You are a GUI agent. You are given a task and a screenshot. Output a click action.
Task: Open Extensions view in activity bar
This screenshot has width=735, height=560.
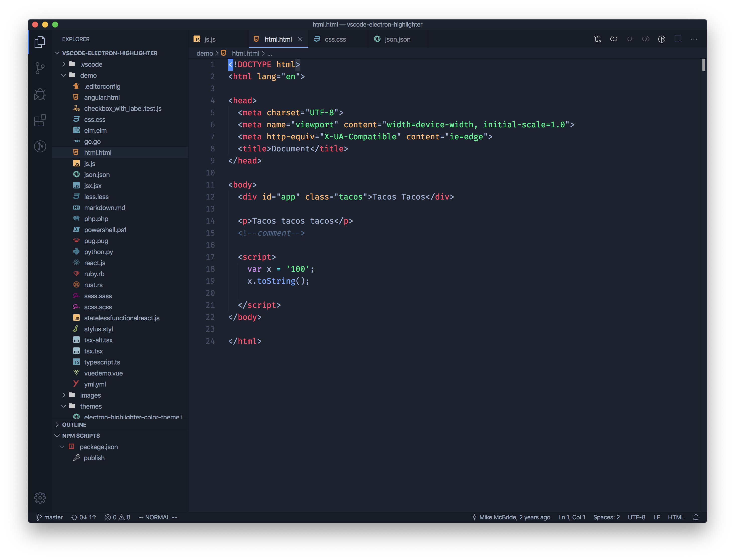pyautogui.click(x=40, y=120)
